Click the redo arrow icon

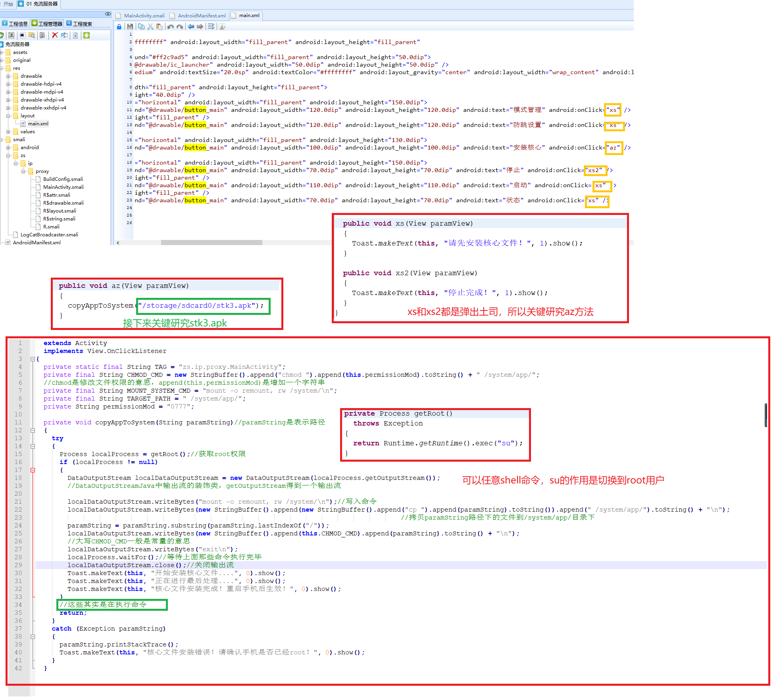pos(180,27)
